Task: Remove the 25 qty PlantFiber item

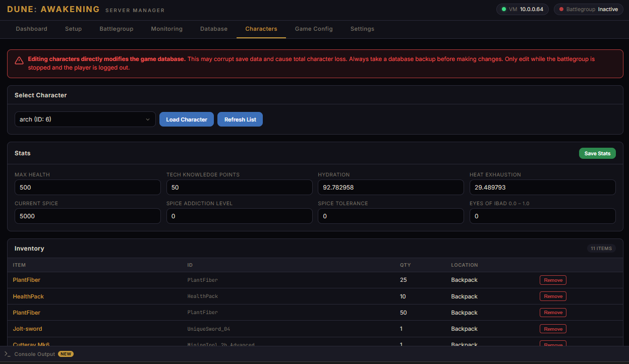Action: click(553, 280)
